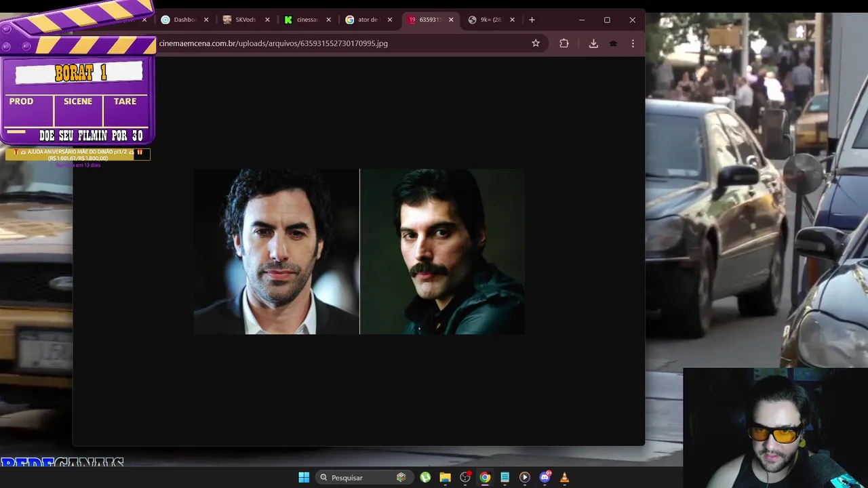The width and height of the screenshot is (868, 488).
Task: Open OBS Studio from the taskbar
Action: coord(465,477)
